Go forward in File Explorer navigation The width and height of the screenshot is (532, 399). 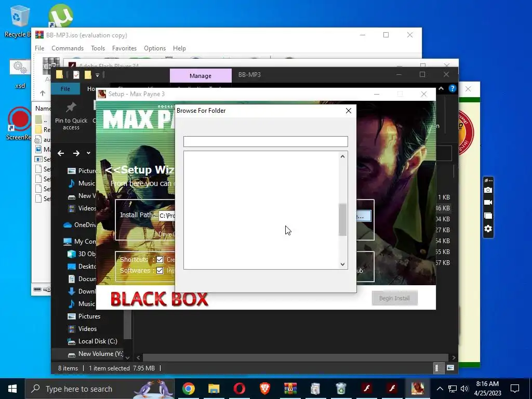pos(76,153)
